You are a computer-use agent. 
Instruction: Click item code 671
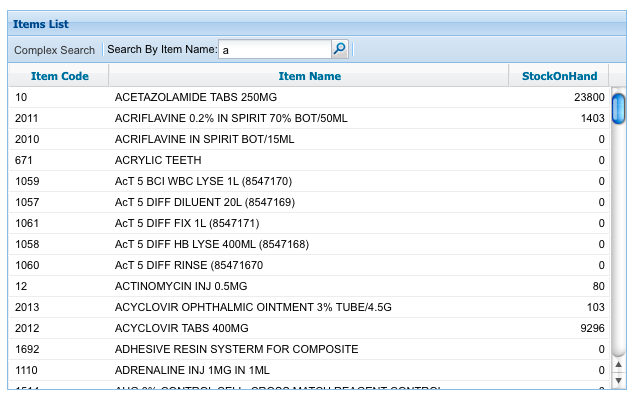[23, 160]
